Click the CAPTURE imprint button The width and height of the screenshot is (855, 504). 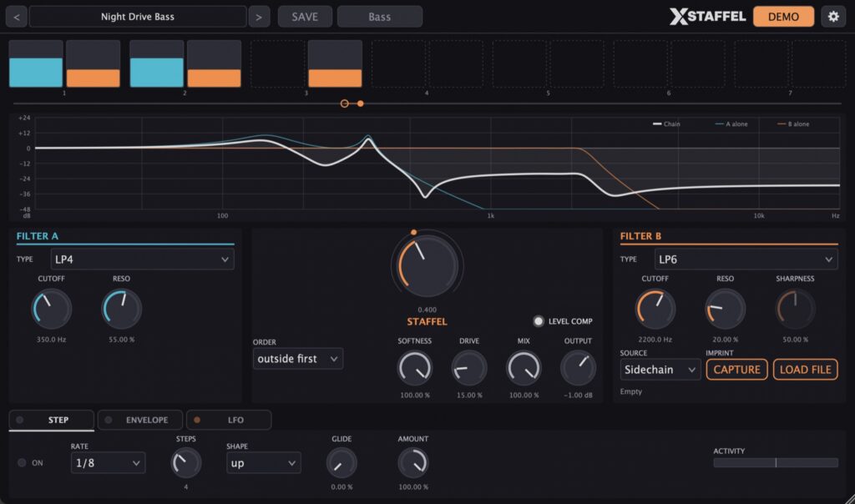[x=736, y=370]
